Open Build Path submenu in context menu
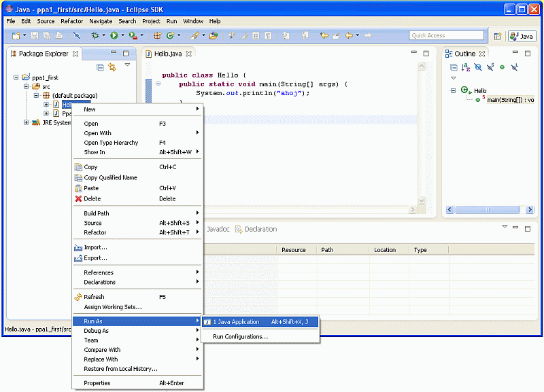This screenshot has width=544, height=392. click(137, 213)
